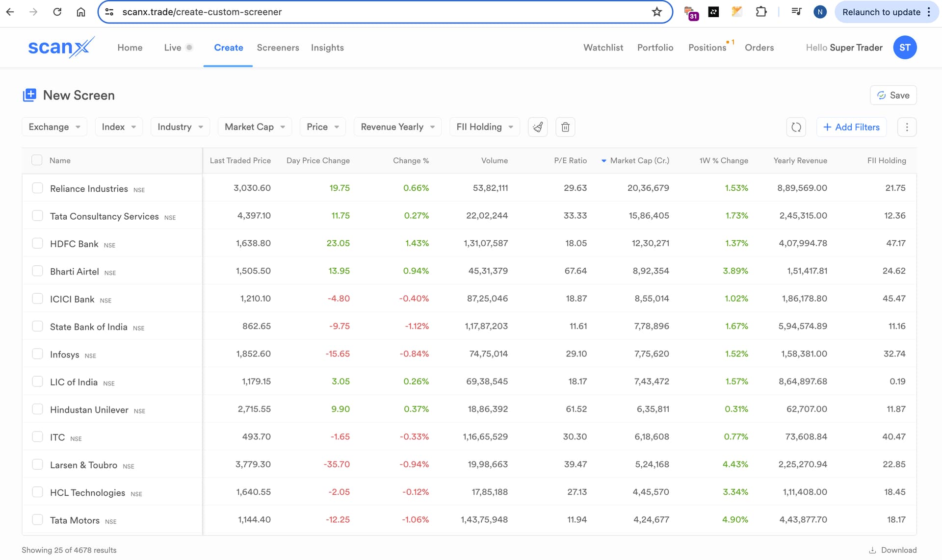
Task: Open the Portfolio page
Action: pyautogui.click(x=655, y=48)
